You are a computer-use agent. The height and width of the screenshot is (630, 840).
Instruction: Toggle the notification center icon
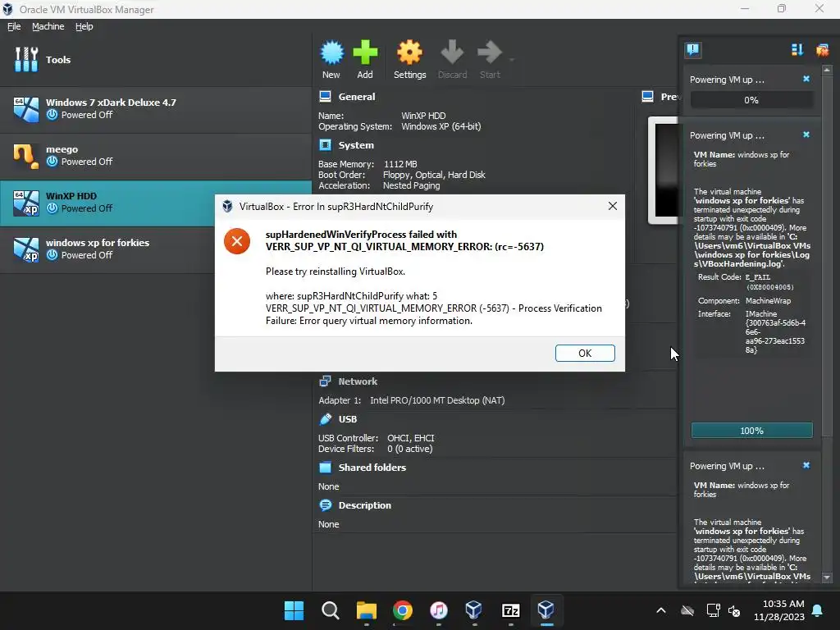[692, 50]
